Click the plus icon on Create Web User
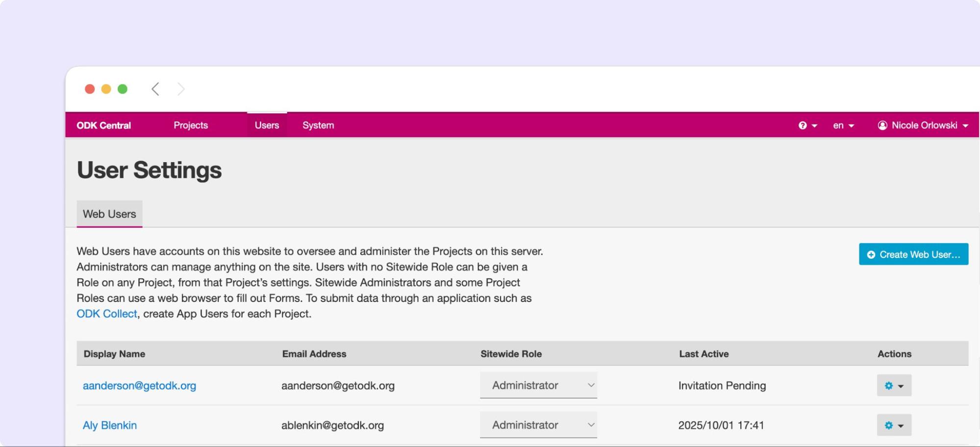The image size is (980, 447). pyautogui.click(x=870, y=254)
